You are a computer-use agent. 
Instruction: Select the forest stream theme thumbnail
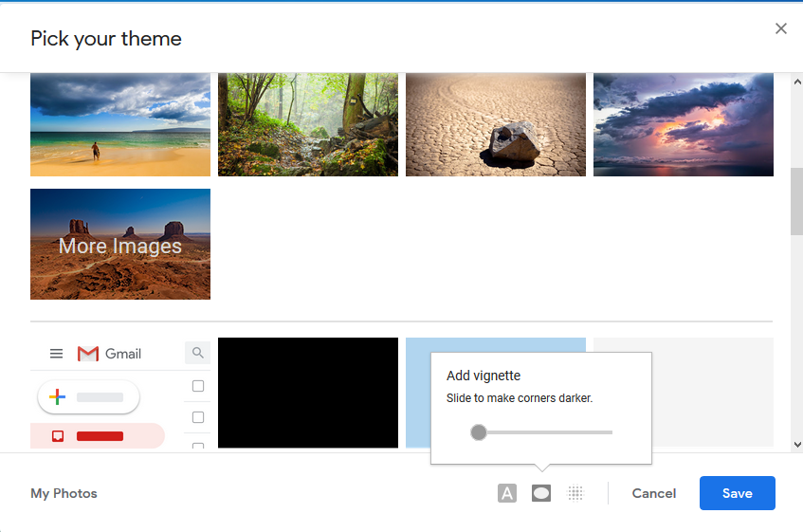(308, 124)
